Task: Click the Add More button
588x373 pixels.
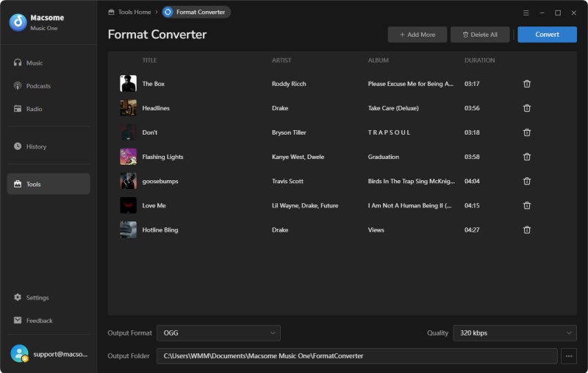Action: click(x=417, y=35)
